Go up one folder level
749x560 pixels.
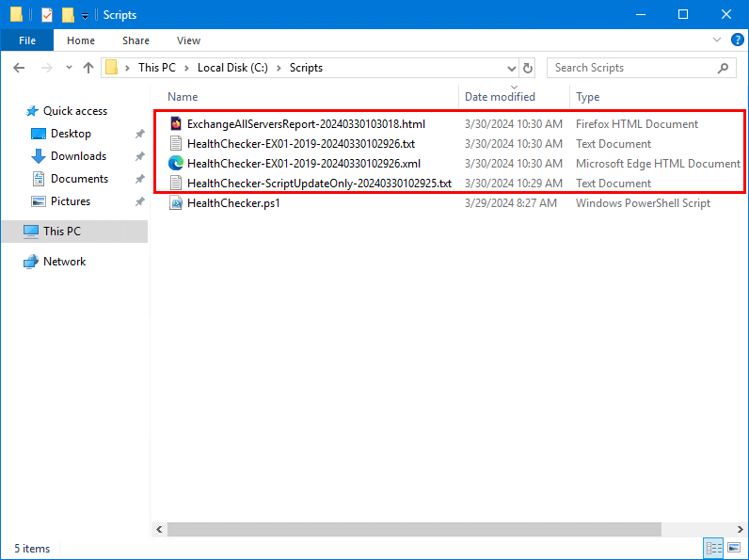coord(88,68)
